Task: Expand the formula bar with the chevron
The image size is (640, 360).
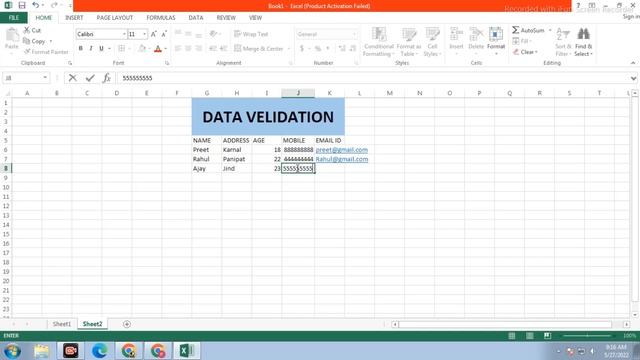Action: click(x=633, y=78)
